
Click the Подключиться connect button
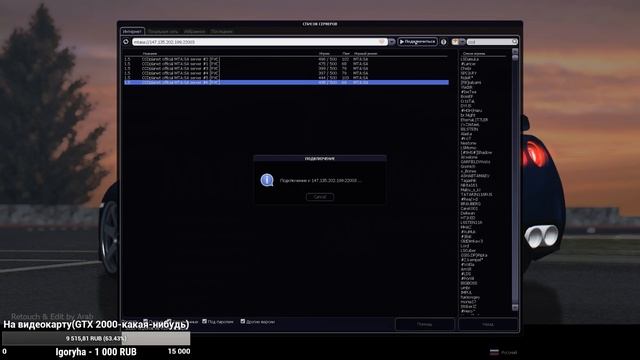(x=417, y=42)
